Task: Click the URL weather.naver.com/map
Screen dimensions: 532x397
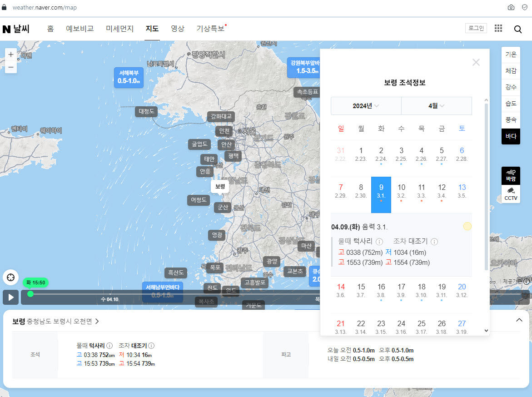Action: click(x=45, y=7)
